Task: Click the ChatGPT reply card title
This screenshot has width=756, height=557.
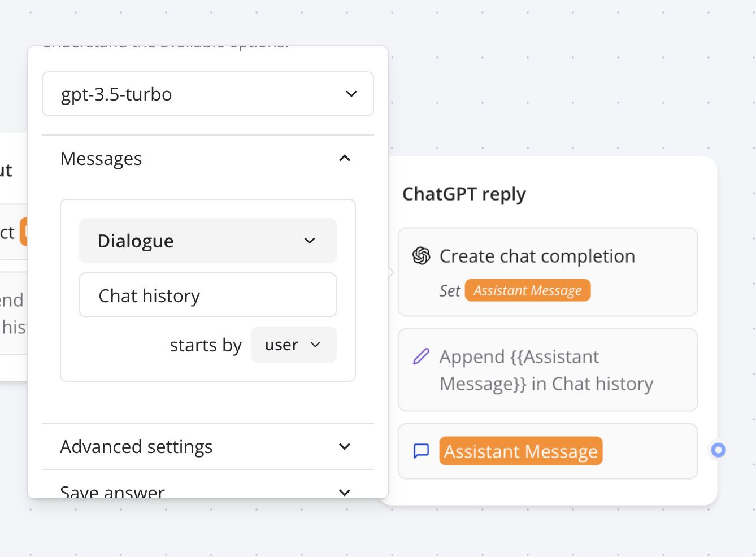Action: [x=464, y=194]
